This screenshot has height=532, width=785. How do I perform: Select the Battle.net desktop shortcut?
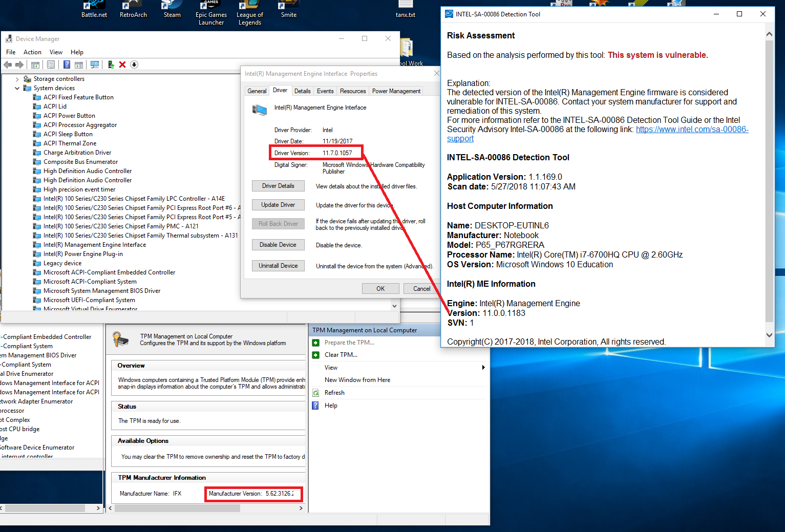[x=94, y=10]
